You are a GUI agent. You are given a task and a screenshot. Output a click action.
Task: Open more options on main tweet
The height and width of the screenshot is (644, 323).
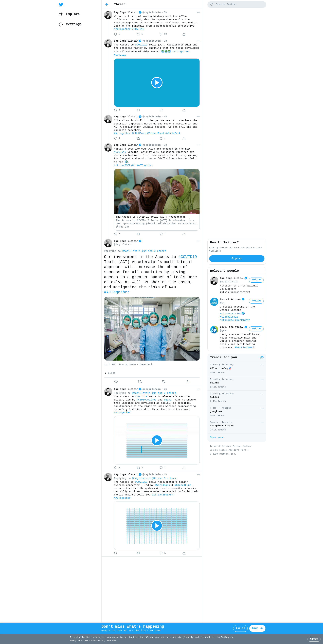(198, 241)
